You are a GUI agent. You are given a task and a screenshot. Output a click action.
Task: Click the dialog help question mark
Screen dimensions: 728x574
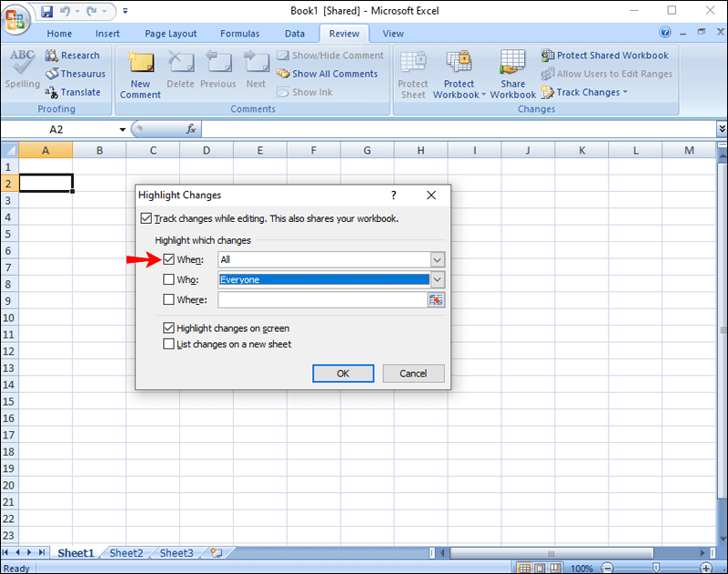(394, 196)
